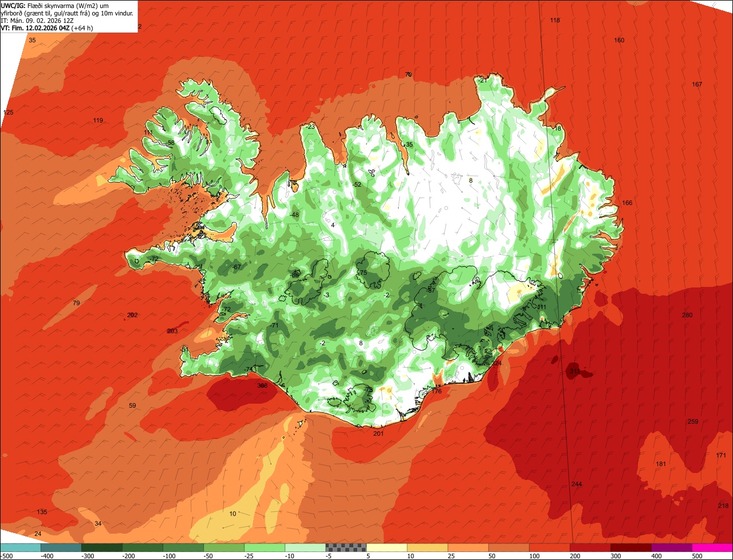Click the '124' coastal value

(x=497, y=364)
